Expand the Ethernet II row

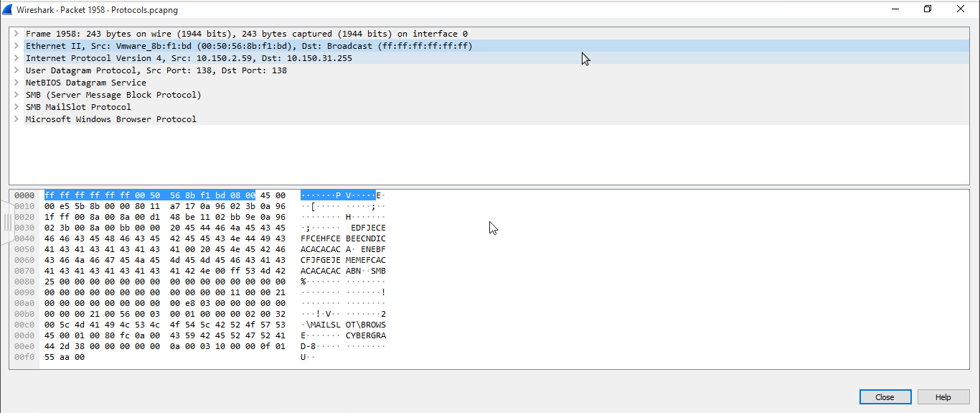[x=16, y=46]
